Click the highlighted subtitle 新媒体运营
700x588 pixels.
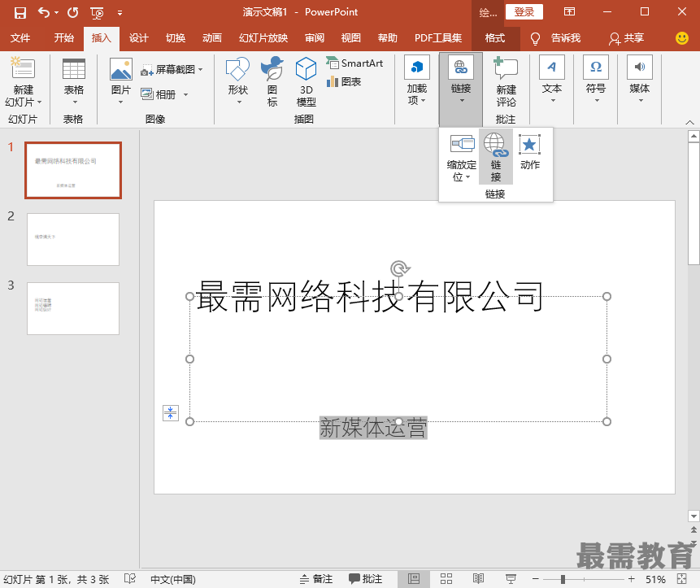[373, 428]
